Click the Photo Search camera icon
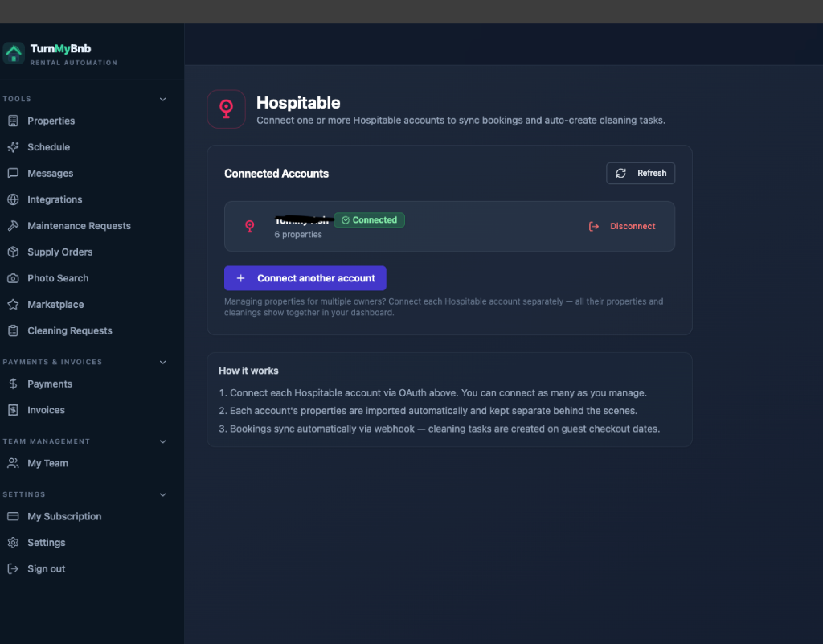 click(x=13, y=278)
